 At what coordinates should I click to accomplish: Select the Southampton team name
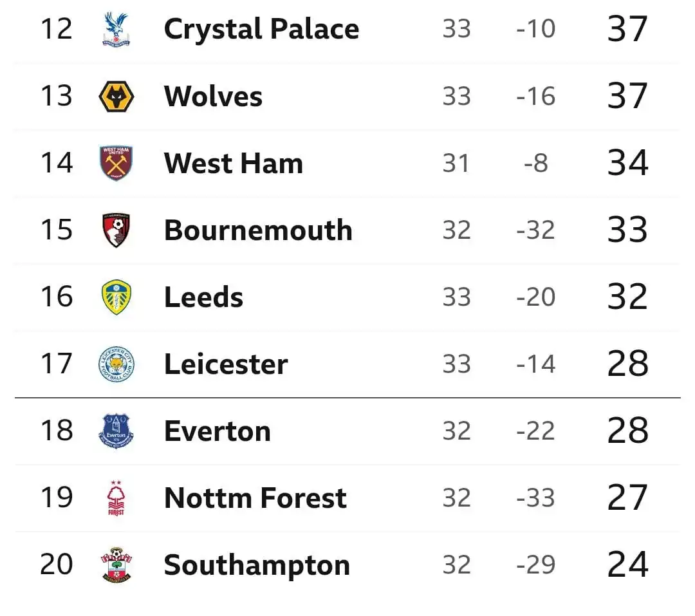pyautogui.click(x=257, y=565)
